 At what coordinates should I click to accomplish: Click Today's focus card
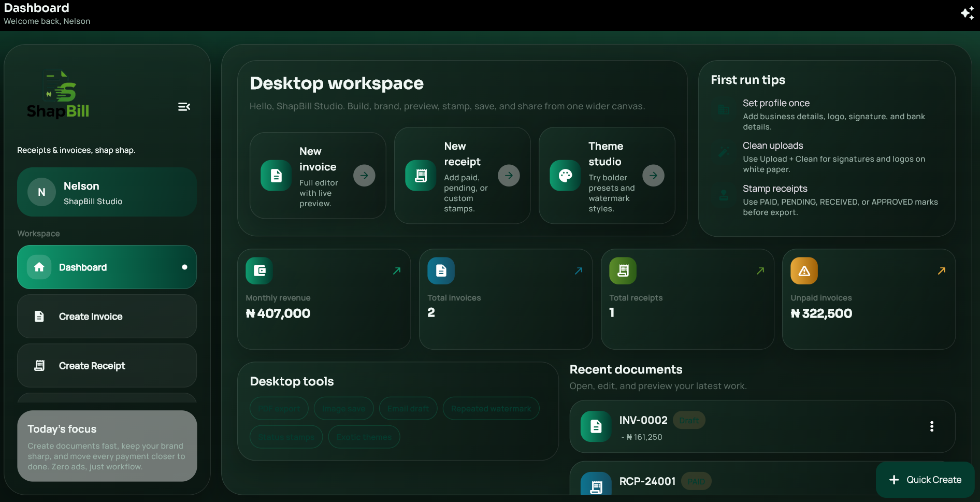pos(107,446)
